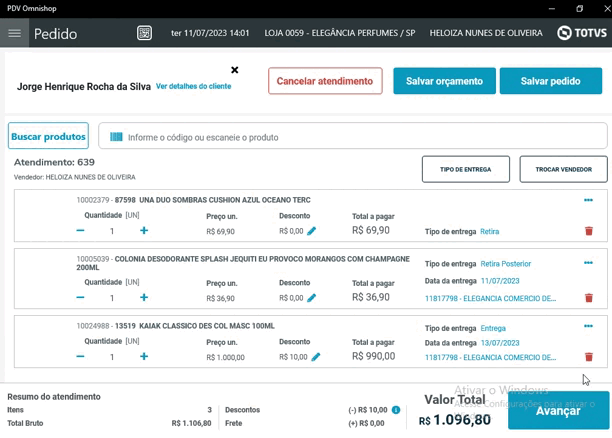Open more options for UNA Duo Sombras item
Image resolution: width=612 pixels, height=438 pixels.
(588, 200)
